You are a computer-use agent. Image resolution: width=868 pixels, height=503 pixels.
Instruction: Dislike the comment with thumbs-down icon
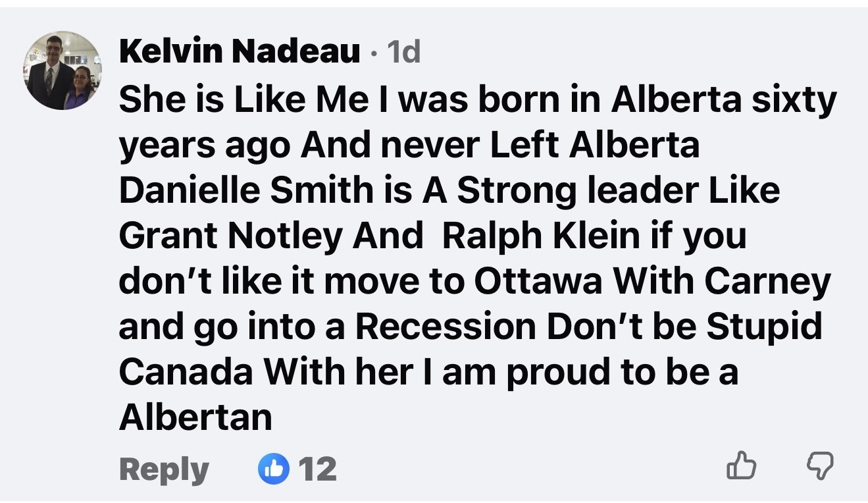click(x=819, y=468)
